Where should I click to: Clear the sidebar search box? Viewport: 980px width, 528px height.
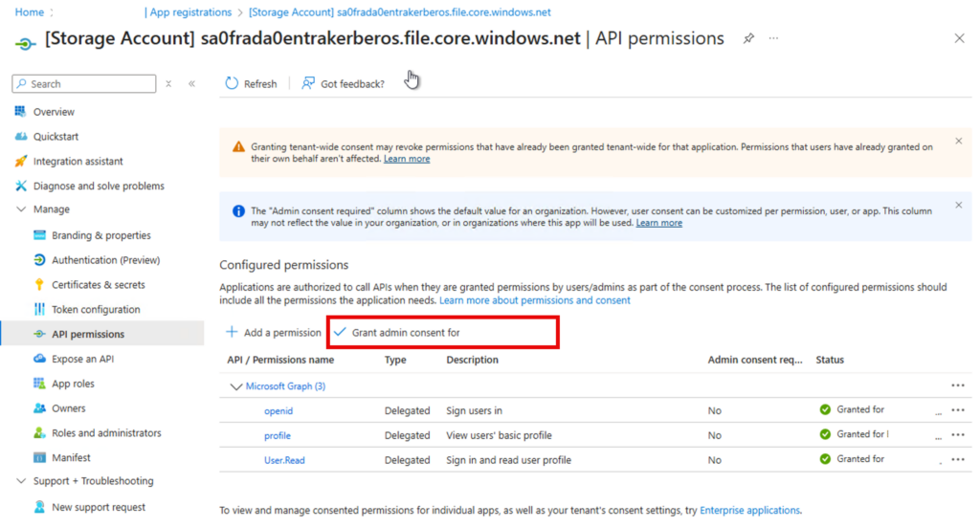[x=168, y=84]
